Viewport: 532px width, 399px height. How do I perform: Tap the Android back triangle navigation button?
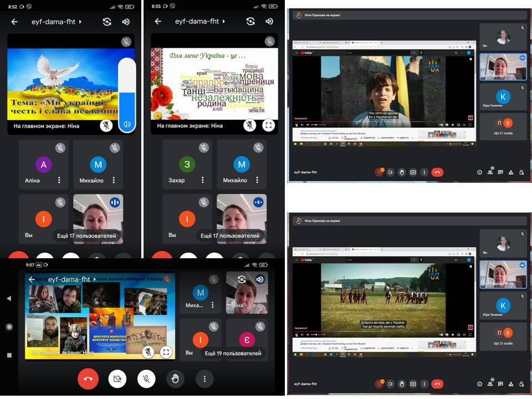tap(9, 298)
